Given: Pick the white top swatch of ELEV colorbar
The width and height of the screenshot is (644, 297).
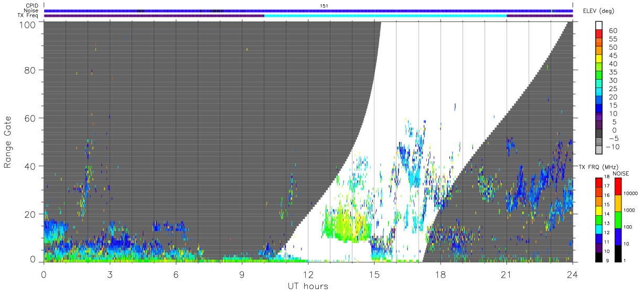Looking at the screenshot, I should point(599,25).
